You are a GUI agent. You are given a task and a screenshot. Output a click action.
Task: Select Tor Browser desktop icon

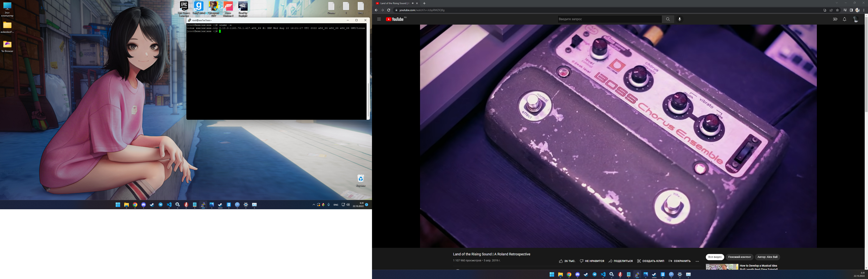[7, 46]
